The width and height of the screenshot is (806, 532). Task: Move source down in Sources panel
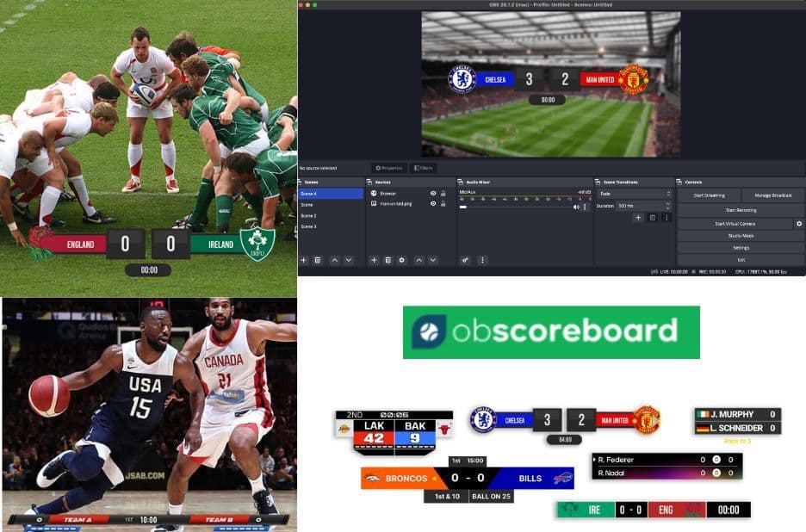coord(433,261)
